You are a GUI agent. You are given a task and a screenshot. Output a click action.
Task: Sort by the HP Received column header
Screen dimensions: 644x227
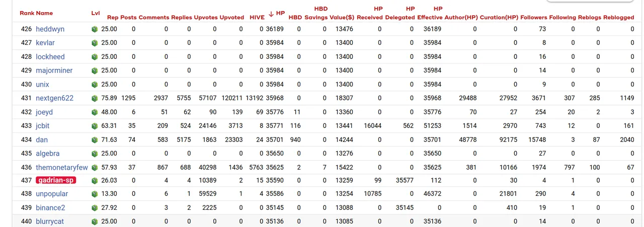click(370, 13)
